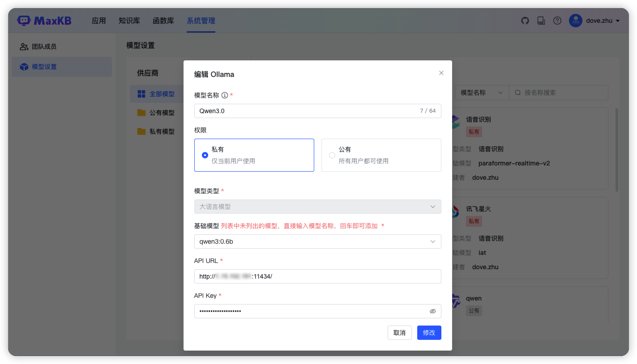This screenshot has height=364, width=637.
Task: Open the GitHub icon link
Action: coord(525,21)
